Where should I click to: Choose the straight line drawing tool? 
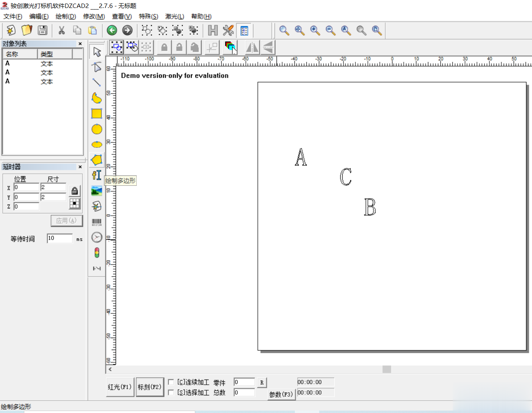(x=97, y=83)
